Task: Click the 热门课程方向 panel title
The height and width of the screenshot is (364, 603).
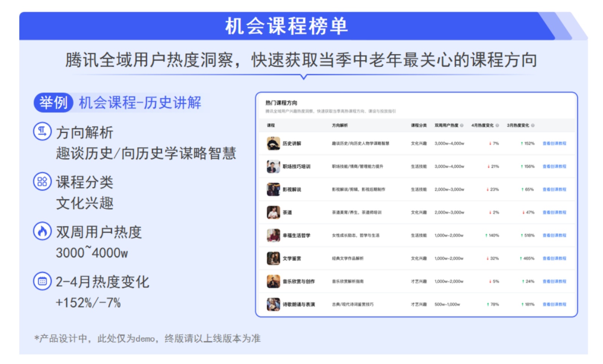Action: coord(281,103)
